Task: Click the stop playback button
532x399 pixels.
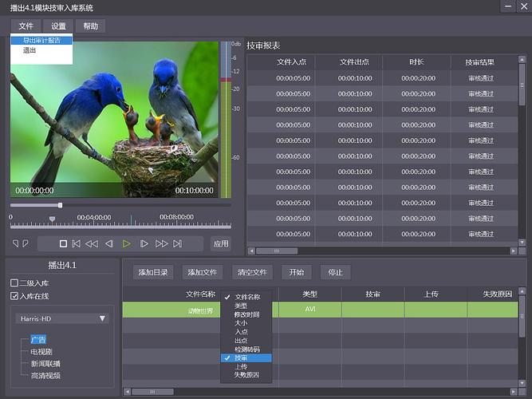Action: tap(64, 243)
